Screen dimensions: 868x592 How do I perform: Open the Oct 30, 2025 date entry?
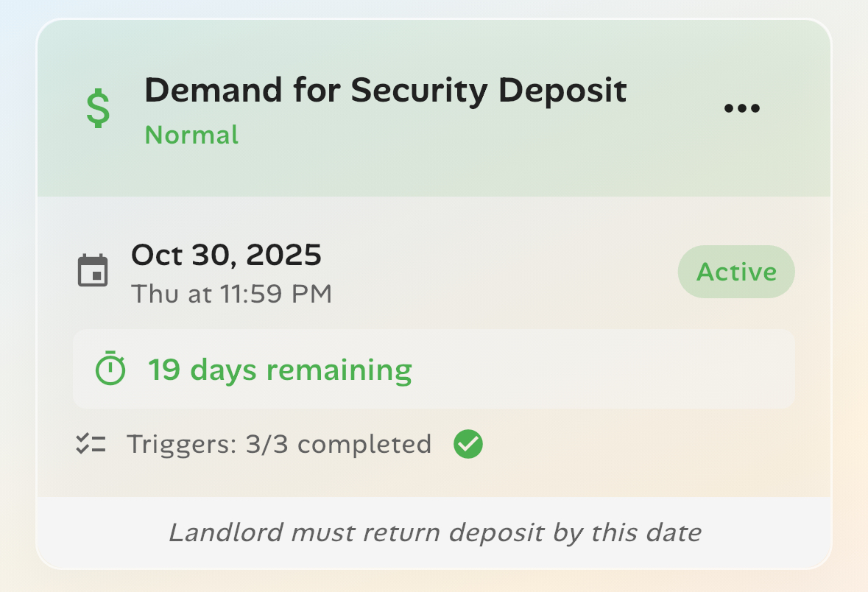[x=226, y=255]
